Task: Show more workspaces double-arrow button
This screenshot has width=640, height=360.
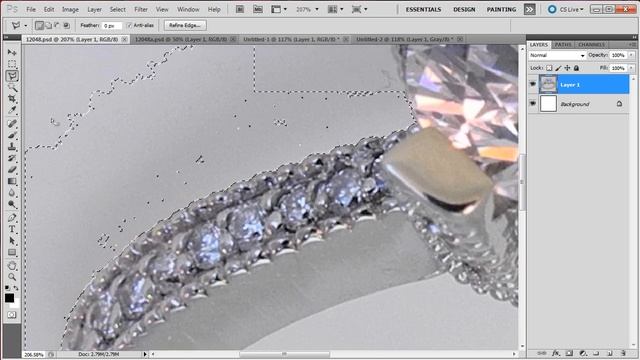Action: (529, 9)
